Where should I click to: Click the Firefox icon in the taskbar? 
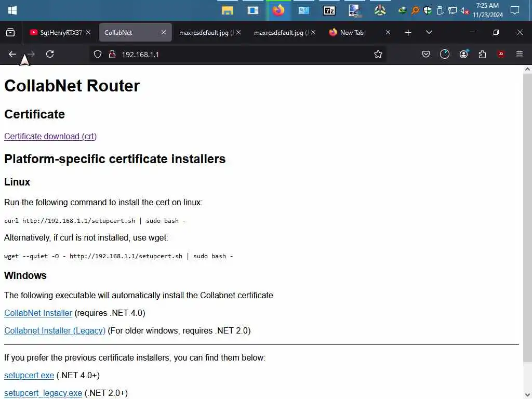pos(278,10)
